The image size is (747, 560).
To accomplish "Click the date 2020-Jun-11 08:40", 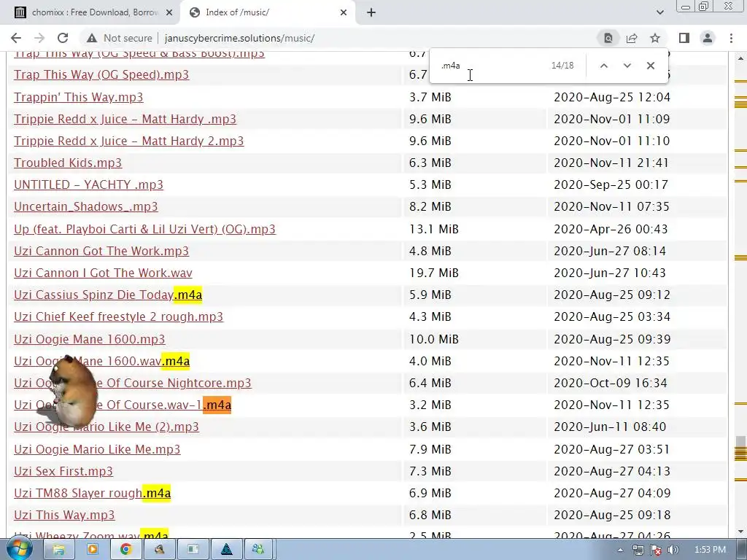I will tap(611, 427).
